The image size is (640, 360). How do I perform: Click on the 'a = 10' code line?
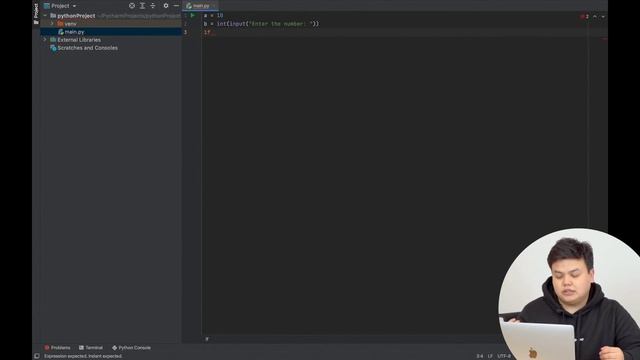click(213, 16)
